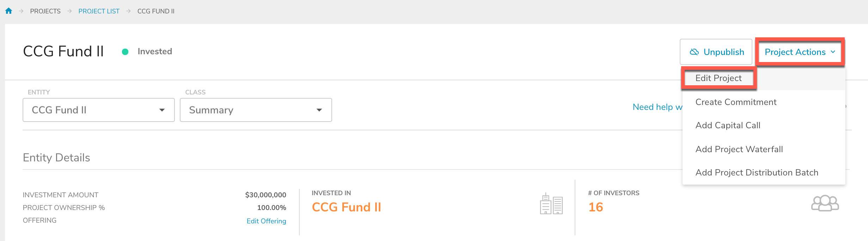Click the Edit Offering link
The image size is (868, 241).
266,221
